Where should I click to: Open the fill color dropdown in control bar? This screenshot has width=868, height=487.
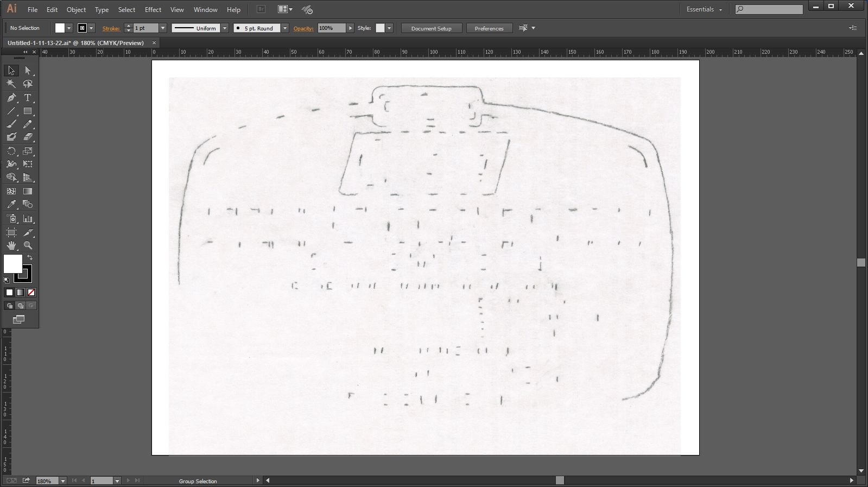(x=69, y=28)
